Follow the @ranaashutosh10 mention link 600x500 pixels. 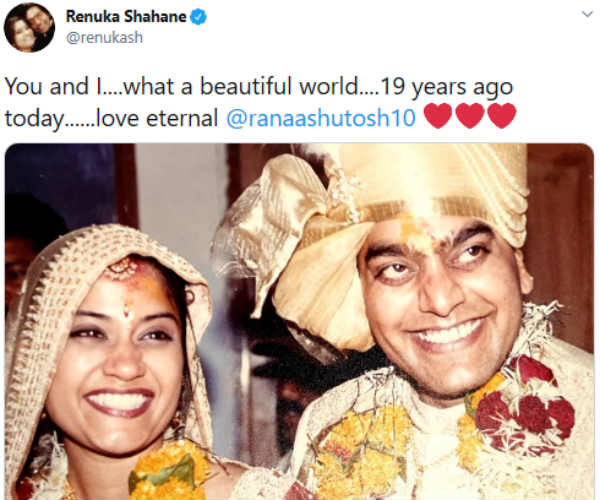321,117
